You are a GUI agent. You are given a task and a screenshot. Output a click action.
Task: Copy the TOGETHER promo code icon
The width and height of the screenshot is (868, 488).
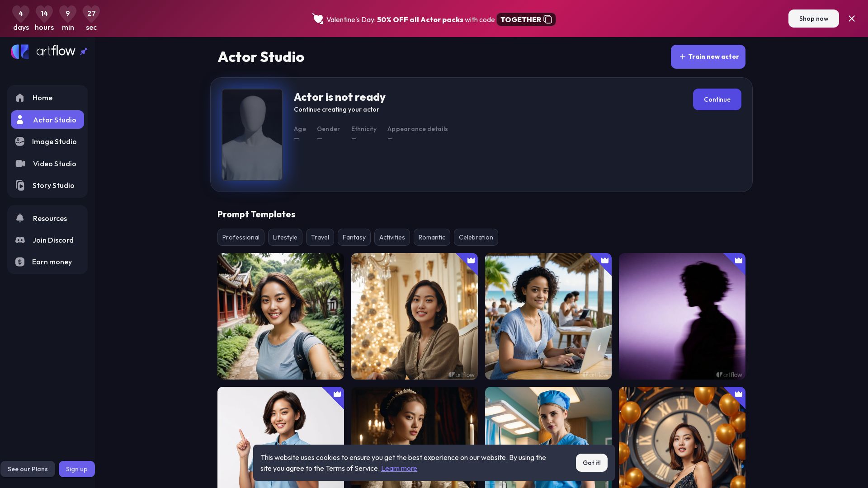[x=548, y=19]
